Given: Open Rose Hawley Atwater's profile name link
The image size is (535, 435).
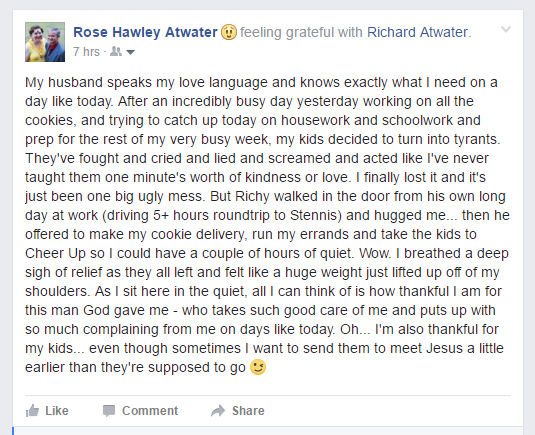Looking at the screenshot, I should 145,32.
